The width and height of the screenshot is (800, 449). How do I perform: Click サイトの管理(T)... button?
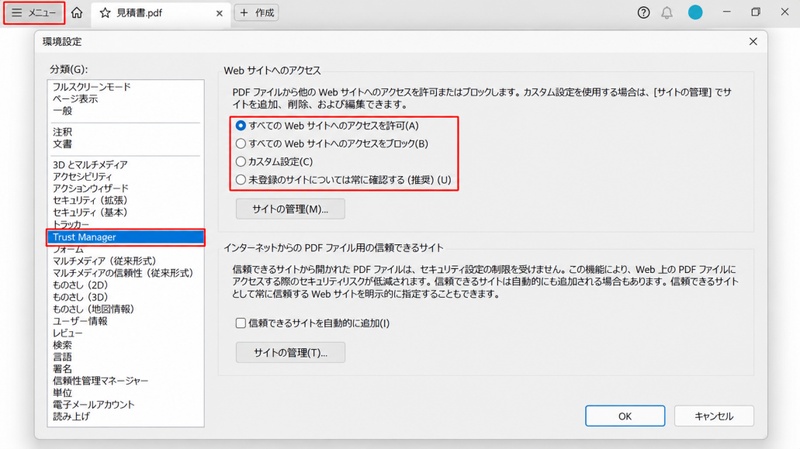pyautogui.click(x=290, y=353)
